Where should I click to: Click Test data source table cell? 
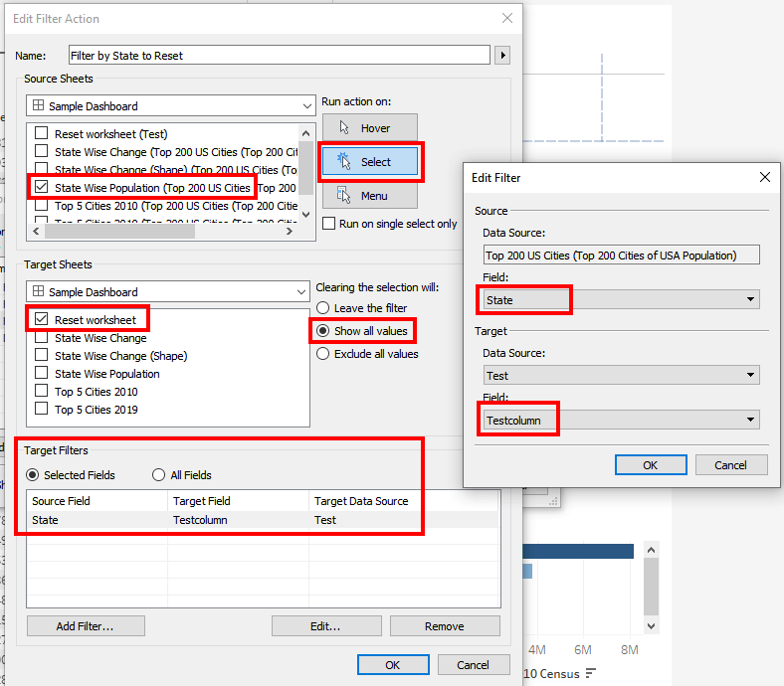point(325,520)
